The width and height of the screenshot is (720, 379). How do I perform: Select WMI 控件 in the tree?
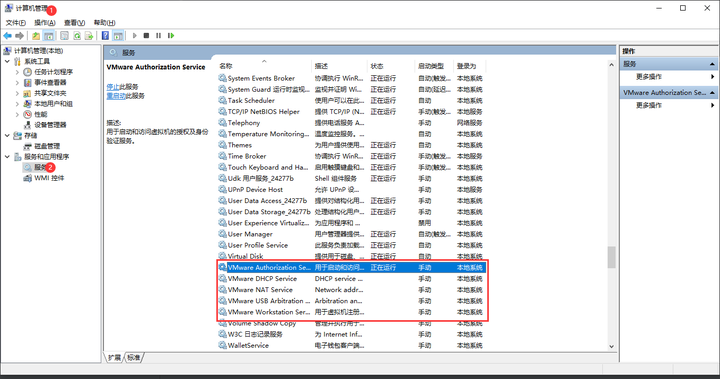(49, 178)
